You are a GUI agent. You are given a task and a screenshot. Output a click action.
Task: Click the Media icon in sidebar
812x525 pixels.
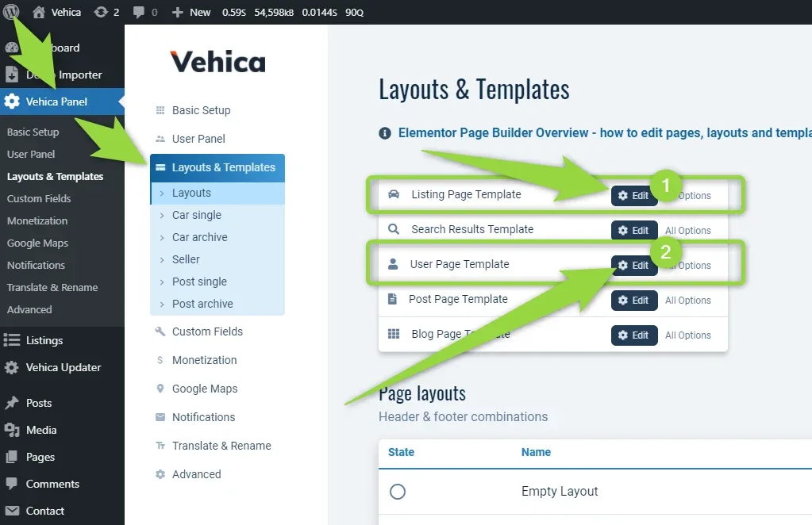point(12,430)
